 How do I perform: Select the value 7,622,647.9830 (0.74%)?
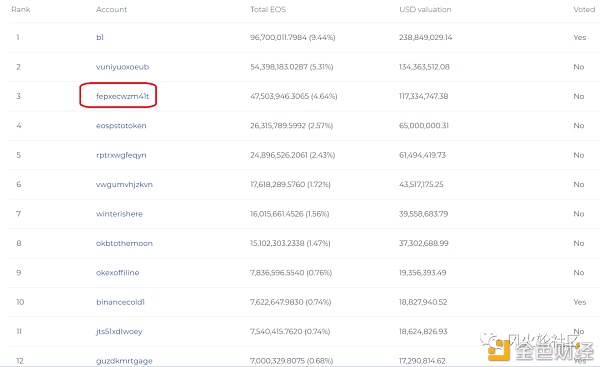point(290,302)
